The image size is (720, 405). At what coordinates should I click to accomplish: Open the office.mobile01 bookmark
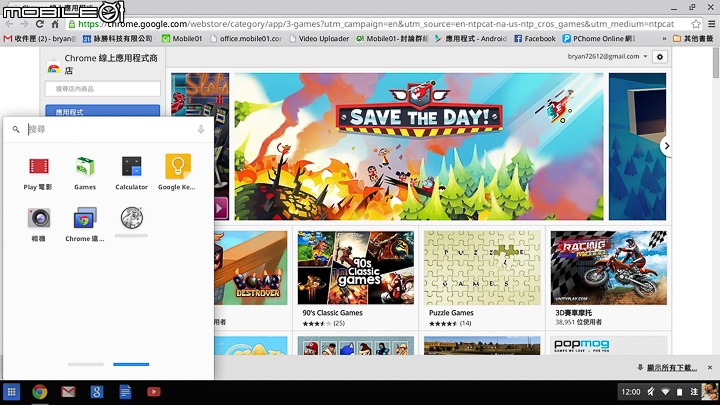click(246, 39)
